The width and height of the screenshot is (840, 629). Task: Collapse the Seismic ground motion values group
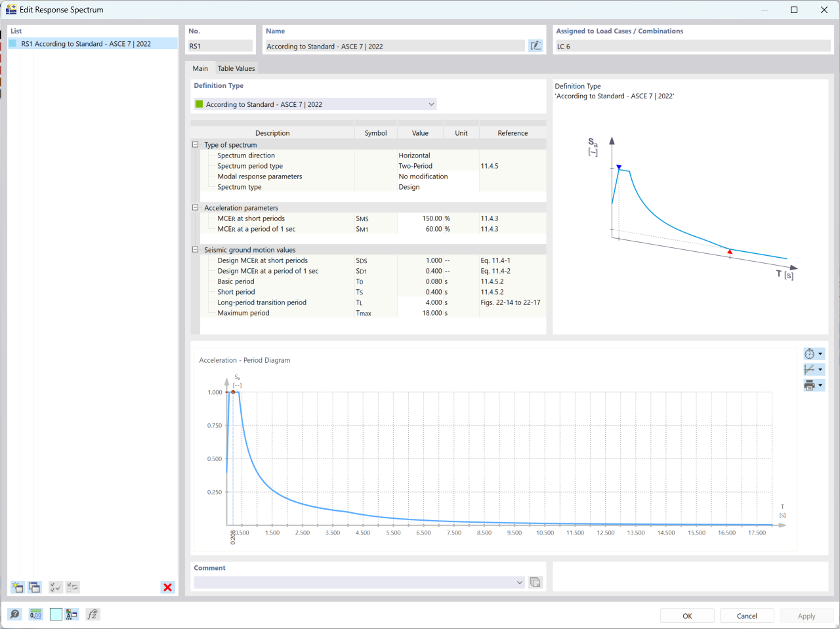[195, 249]
